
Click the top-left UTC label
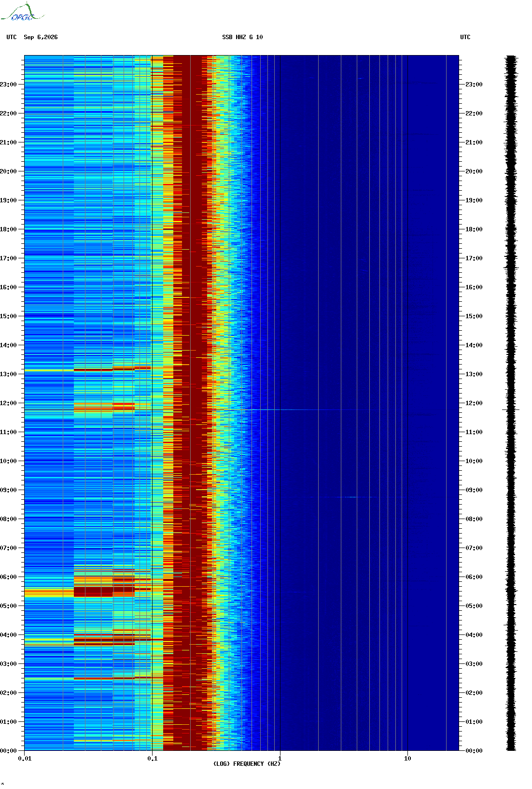12,37
